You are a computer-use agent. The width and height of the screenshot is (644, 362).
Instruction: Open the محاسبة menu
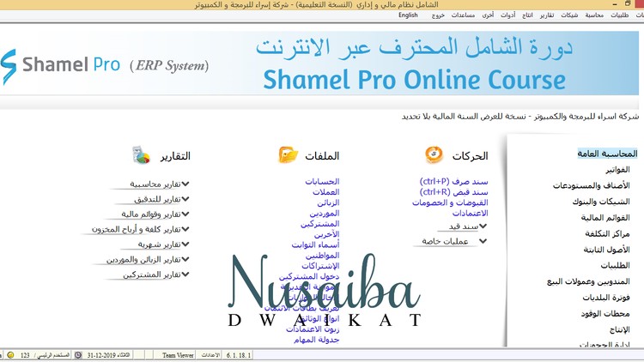tap(594, 15)
